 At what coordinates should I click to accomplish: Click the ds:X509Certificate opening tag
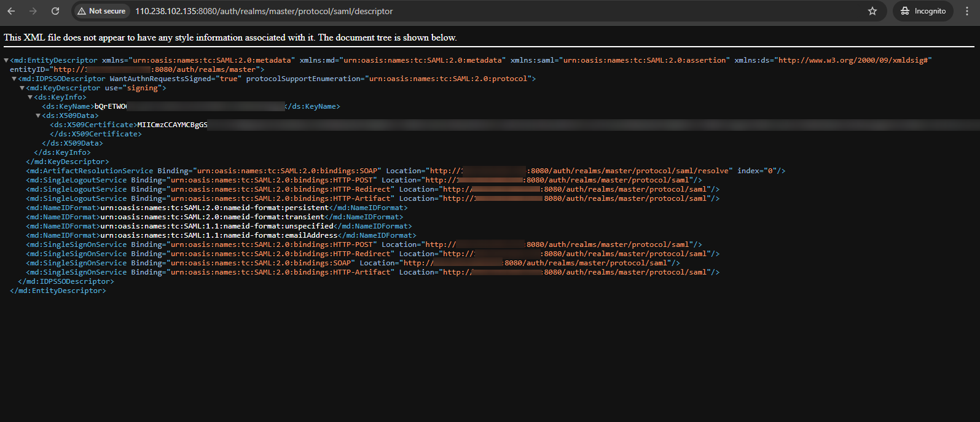pos(93,125)
